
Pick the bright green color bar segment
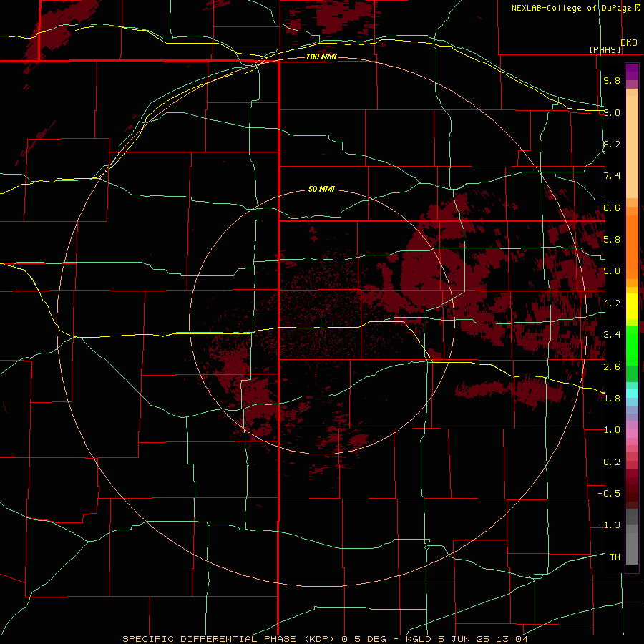[x=632, y=346]
